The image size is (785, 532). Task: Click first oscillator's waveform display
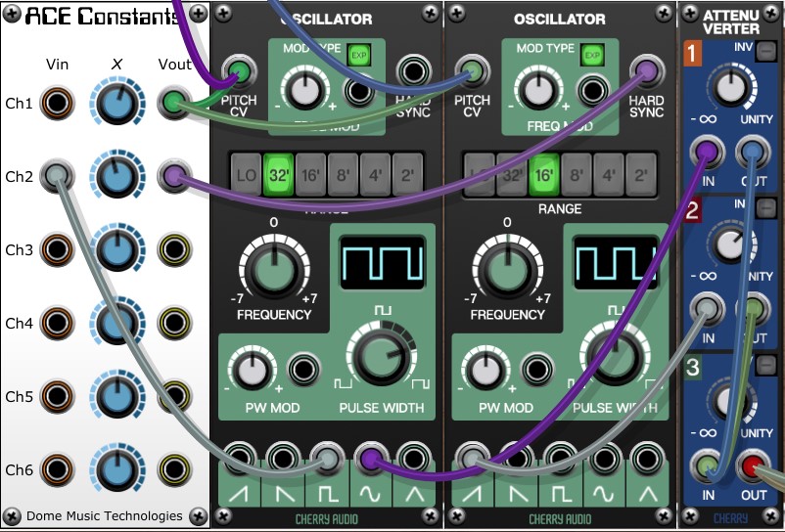[x=383, y=262]
